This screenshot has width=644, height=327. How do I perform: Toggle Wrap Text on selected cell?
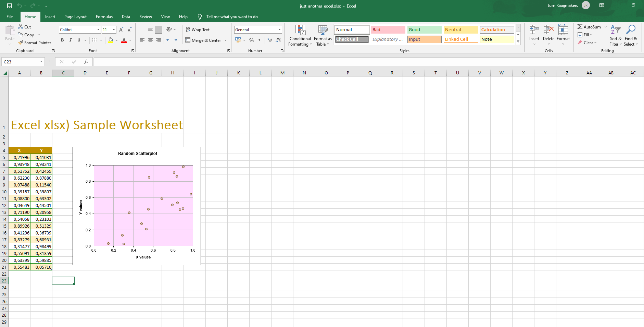(x=198, y=30)
